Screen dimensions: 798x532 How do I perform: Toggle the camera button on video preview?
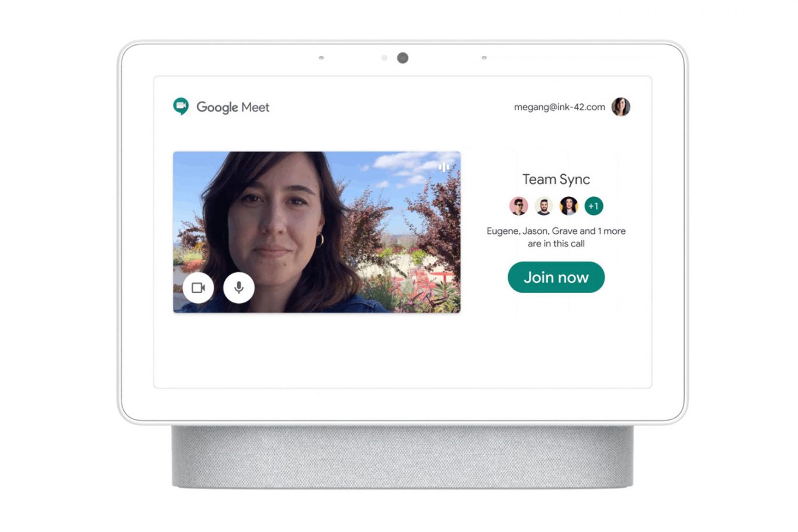click(x=198, y=287)
